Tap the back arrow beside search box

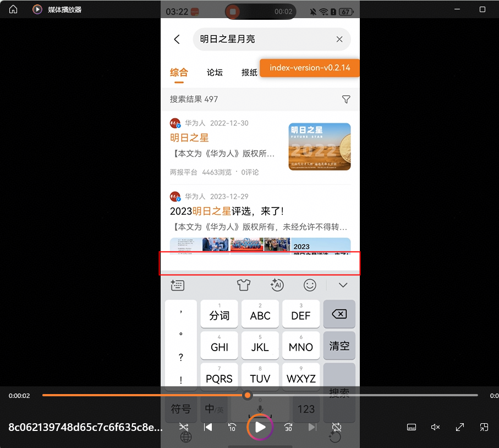(x=177, y=39)
